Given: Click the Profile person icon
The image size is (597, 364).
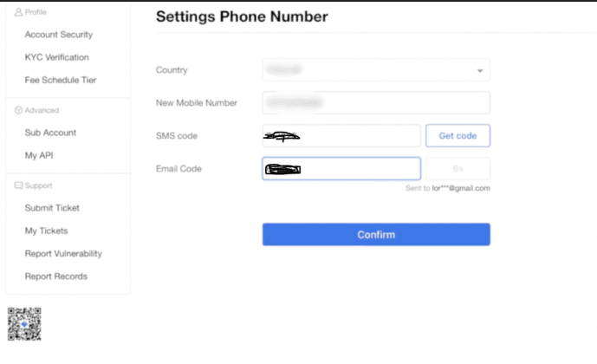Looking at the screenshot, I should click(x=18, y=12).
